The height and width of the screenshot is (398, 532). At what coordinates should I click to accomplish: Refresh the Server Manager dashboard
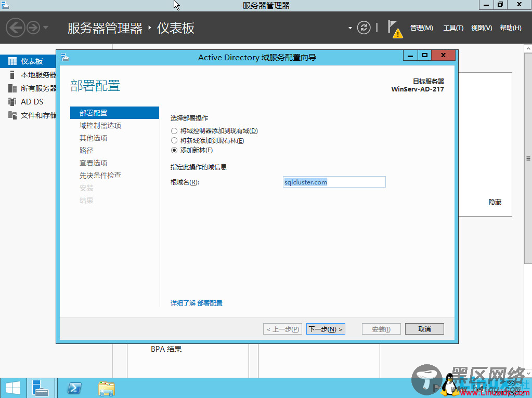coord(364,28)
